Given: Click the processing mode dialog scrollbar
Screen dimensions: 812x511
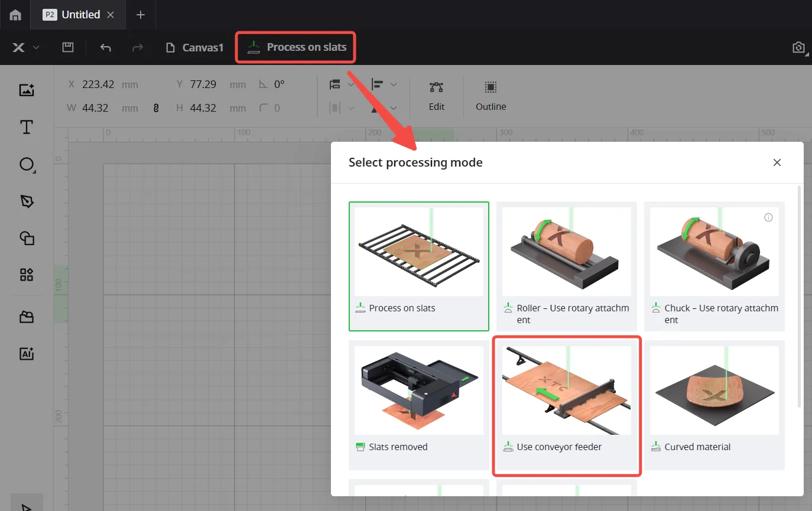Looking at the screenshot, I should [800, 297].
